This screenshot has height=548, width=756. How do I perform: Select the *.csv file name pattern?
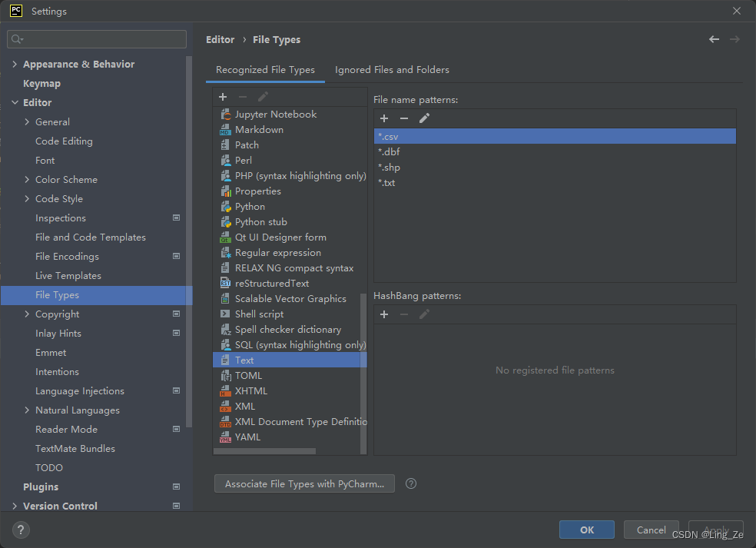coord(555,137)
